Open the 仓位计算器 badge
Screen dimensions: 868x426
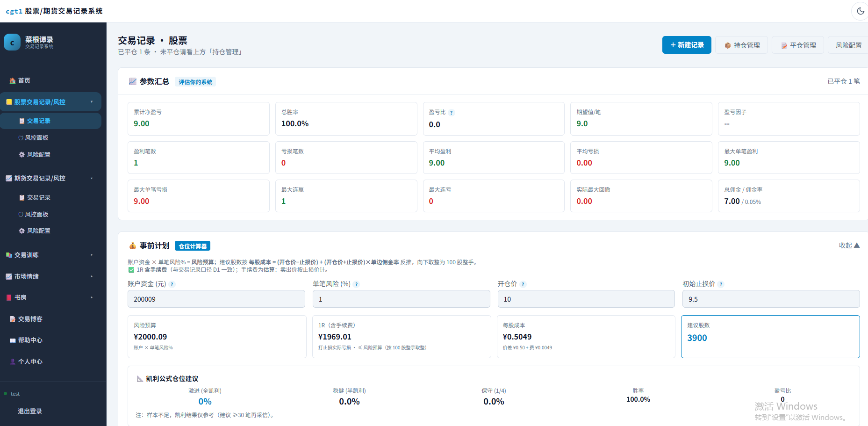[193, 246]
